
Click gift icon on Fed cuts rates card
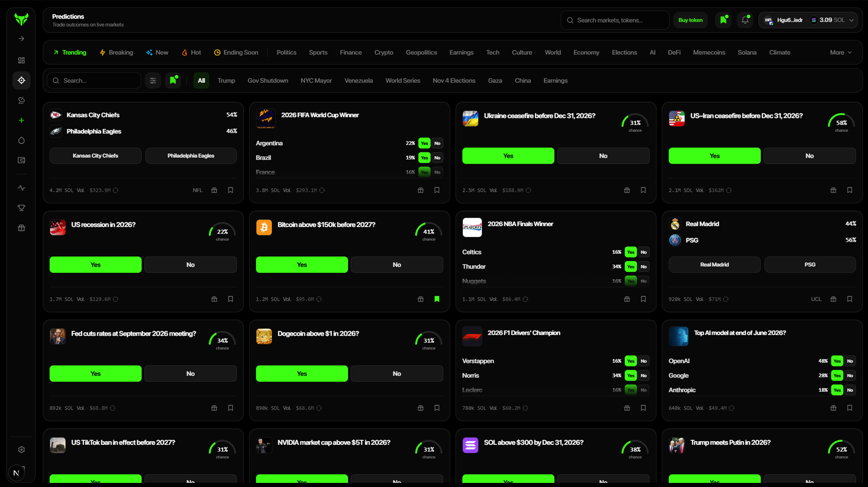tap(214, 408)
